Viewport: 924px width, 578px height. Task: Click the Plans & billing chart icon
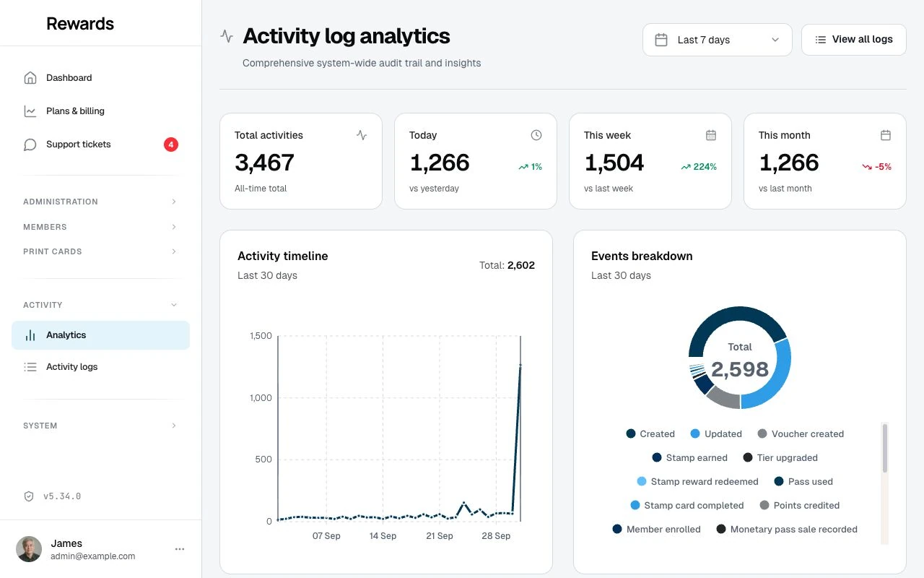click(x=30, y=111)
